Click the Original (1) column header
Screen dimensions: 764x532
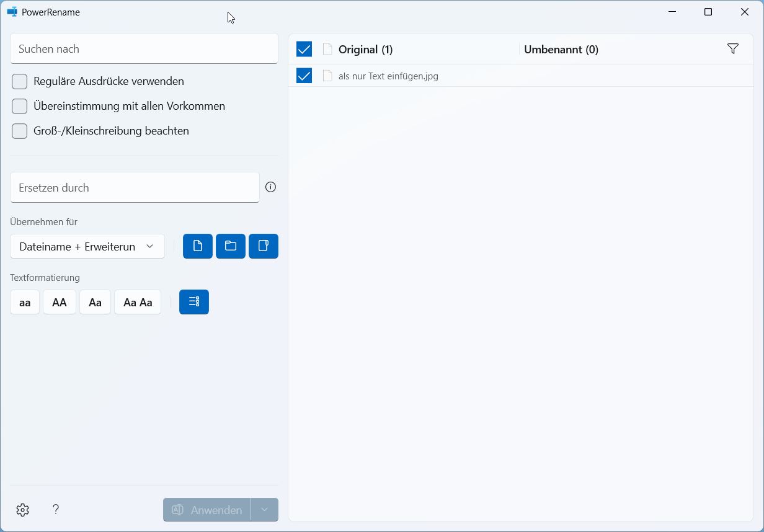point(365,50)
